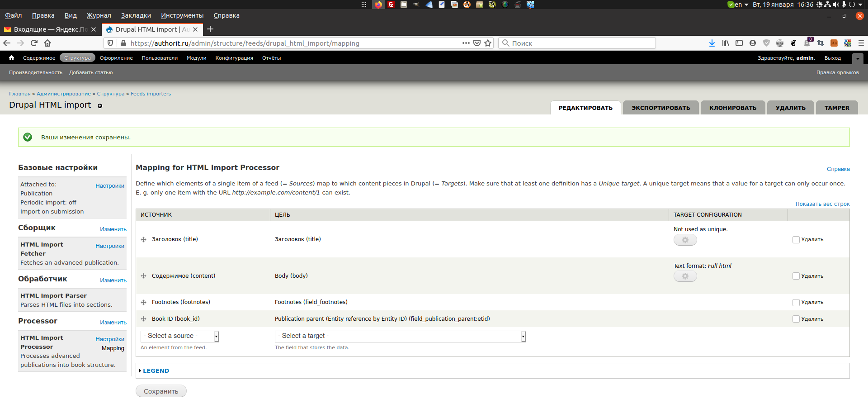
Task: Click shortcut add icon beside page title
Action: click(x=100, y=106)
